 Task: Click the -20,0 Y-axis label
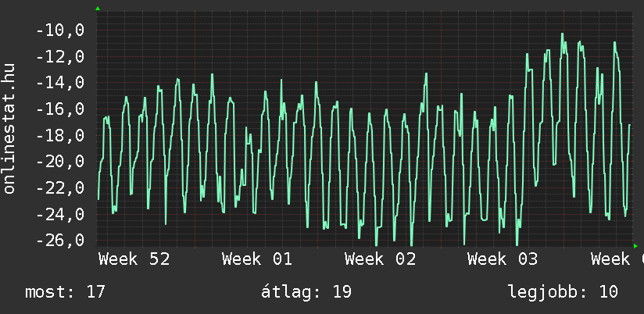tap(59, 162)
